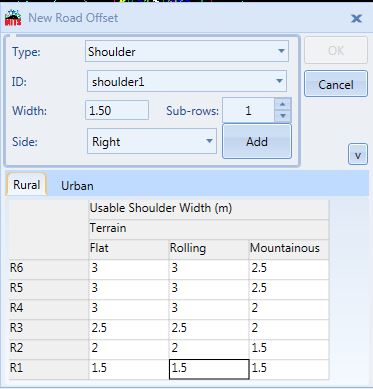Click the Cancel button
Viewport: 373px width, 389px height.
coord(336,84)
